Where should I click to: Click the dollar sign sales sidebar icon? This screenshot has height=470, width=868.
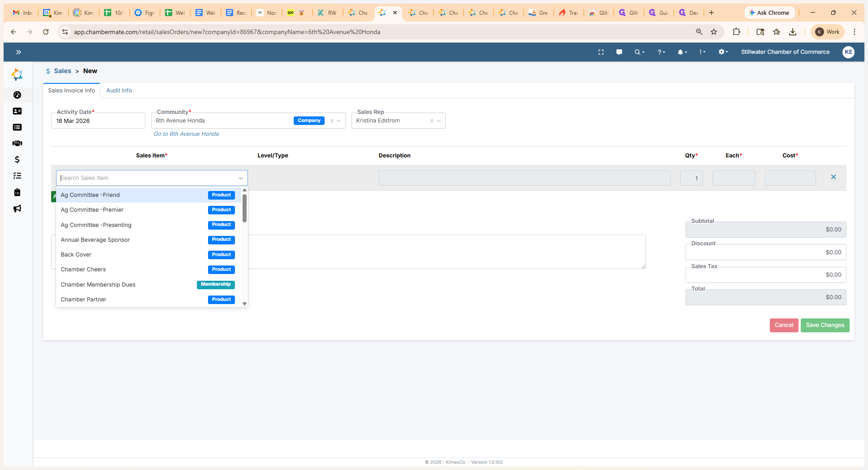tap(17, 160)
